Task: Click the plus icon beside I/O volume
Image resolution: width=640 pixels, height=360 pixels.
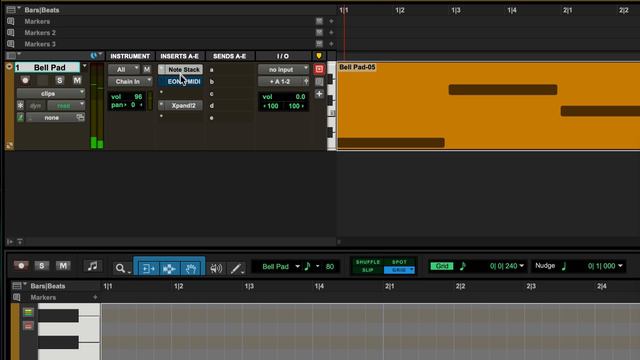Action: pos(319,94)
